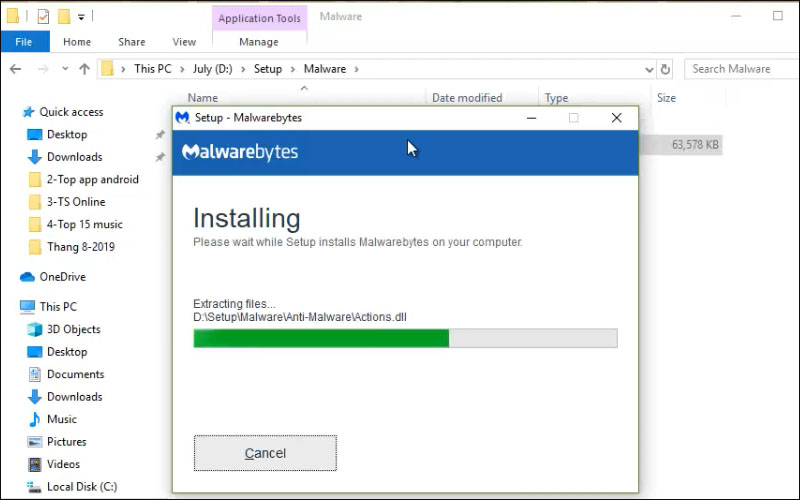This screenshot has width=800, height=500.
Task: Click the Malware path segment in address bar
Action: (324, 69)
